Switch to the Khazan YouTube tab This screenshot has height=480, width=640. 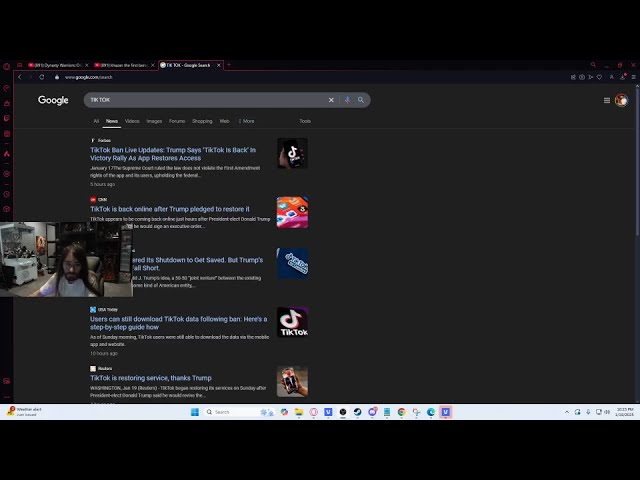(123, 65)
